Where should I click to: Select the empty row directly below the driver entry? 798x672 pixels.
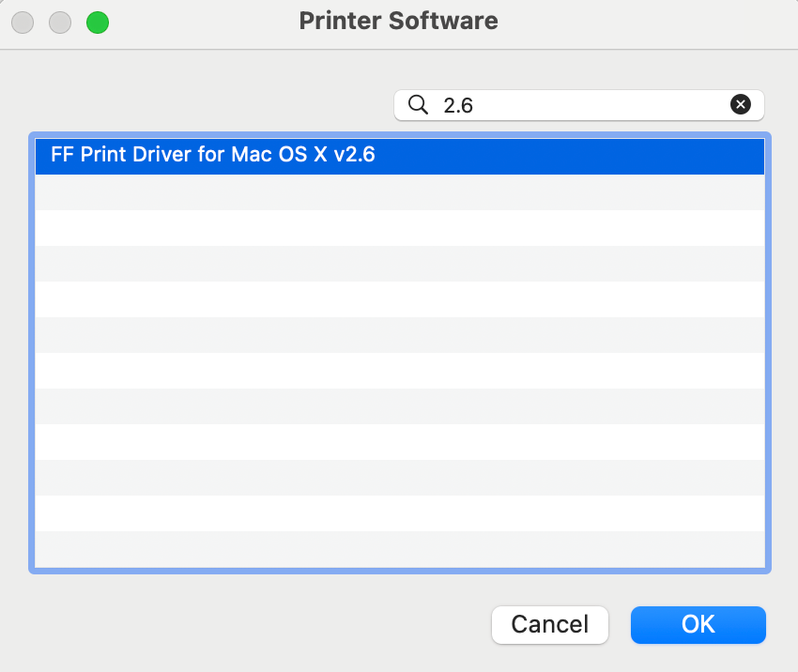[400, 192]
